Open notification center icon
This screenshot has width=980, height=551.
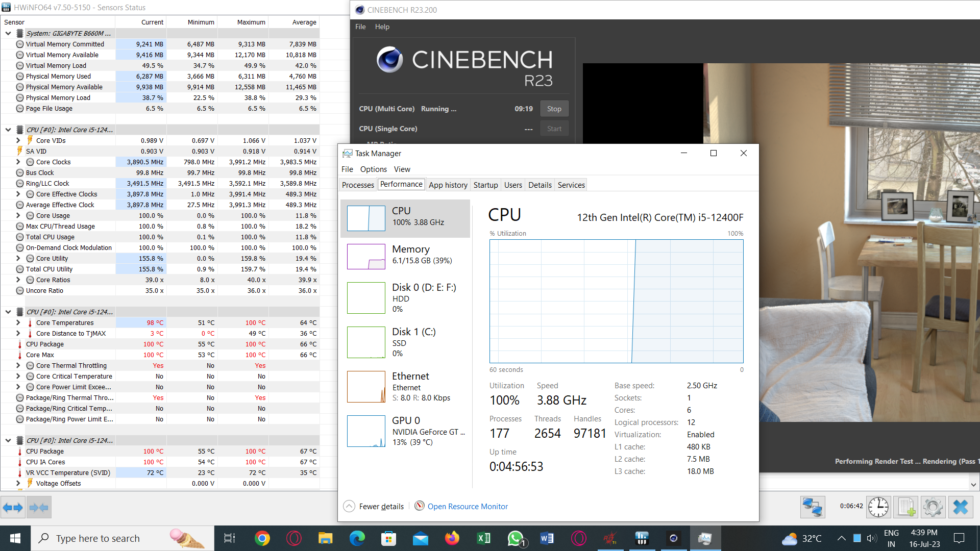coord(959,538)
